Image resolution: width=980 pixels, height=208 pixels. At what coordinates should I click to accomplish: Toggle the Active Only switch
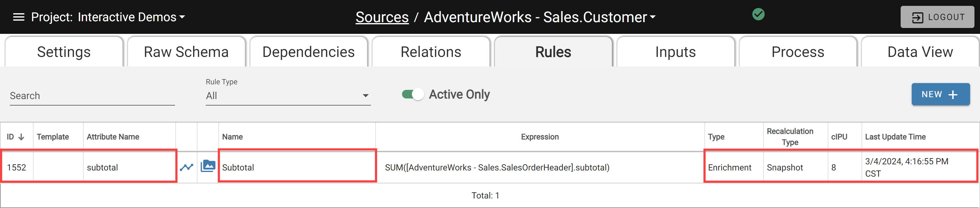click(x=413, y=94)
